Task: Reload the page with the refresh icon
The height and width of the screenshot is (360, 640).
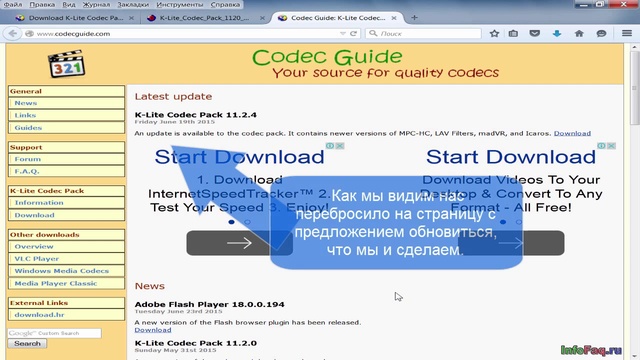Action: pyautogui.click(x=353, y=33)
